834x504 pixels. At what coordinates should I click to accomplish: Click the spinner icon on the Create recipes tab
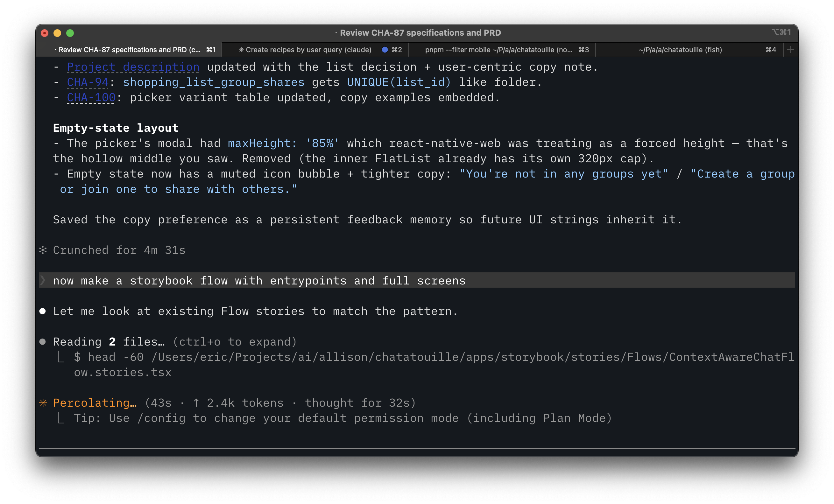point(241,49)
